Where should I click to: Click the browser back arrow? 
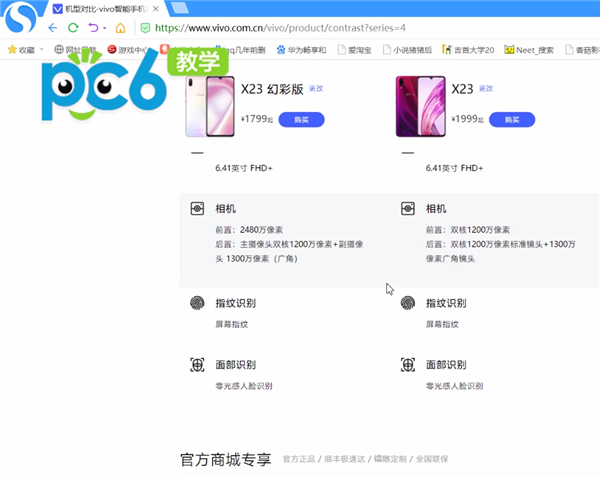pyautogui.click(x=53, y=28)
